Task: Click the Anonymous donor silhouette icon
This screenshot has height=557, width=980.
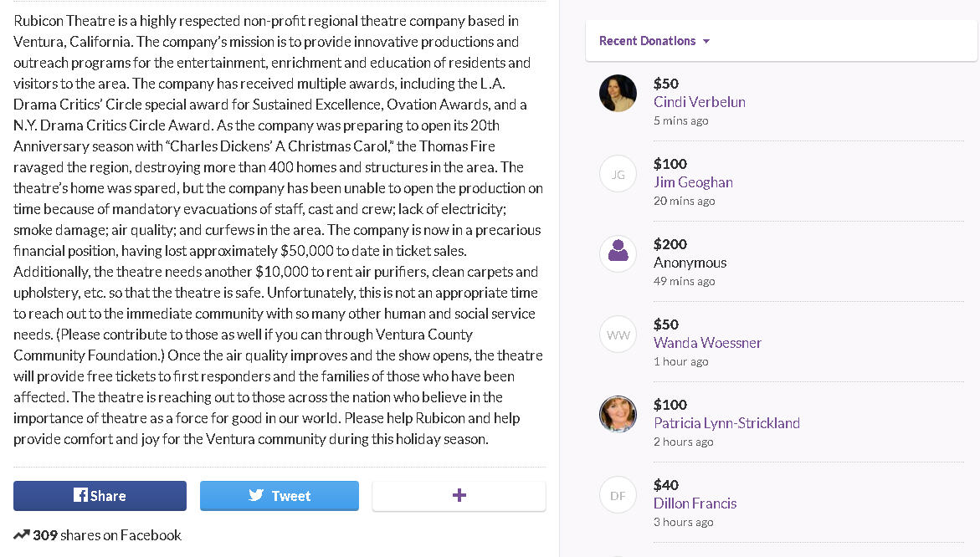Action: tap(618, 253)
